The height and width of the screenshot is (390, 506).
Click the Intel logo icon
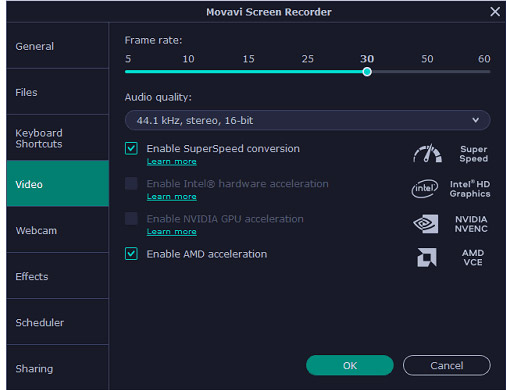click(425, 189)
